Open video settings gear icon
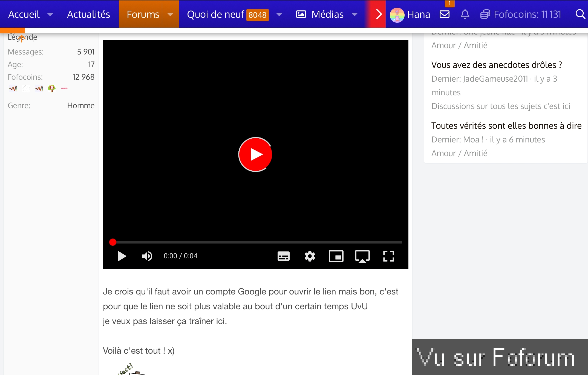Viewport: 588px width, 375px height. (310, 256)
